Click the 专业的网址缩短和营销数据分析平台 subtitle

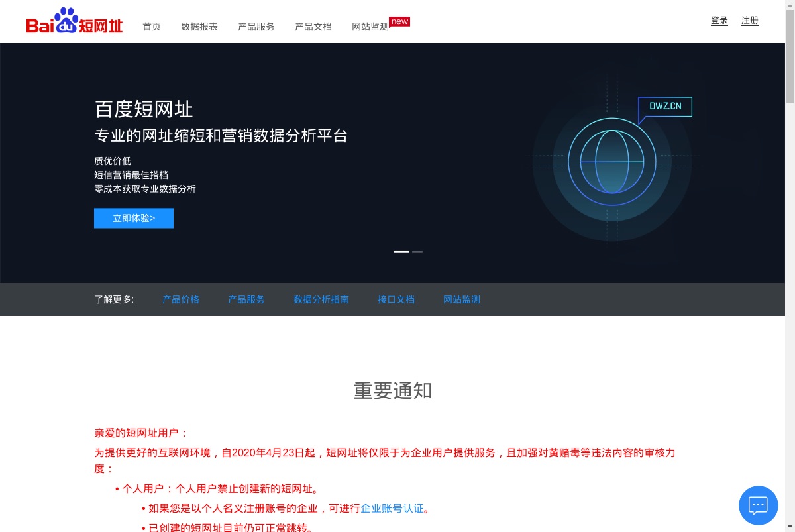coord(221,136)
